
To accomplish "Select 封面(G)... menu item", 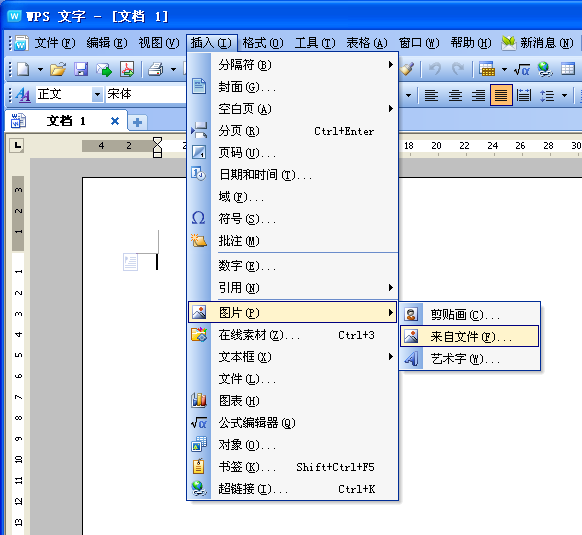I will click(x=293, y=87).
